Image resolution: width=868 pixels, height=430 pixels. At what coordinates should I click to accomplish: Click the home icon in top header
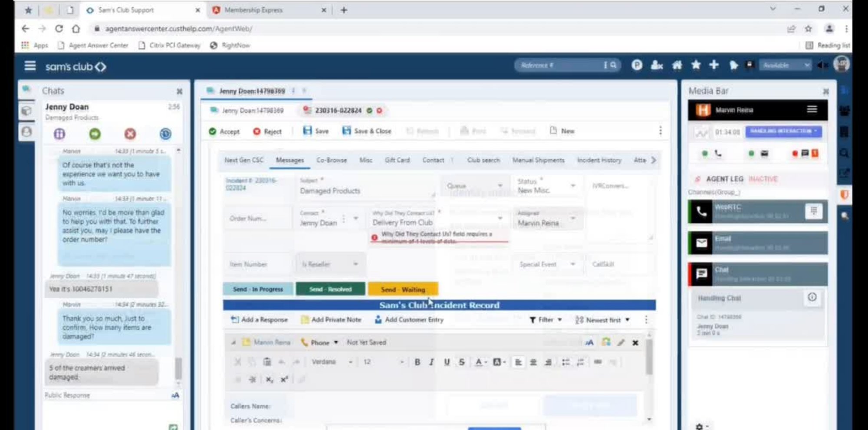pos(677,66)
